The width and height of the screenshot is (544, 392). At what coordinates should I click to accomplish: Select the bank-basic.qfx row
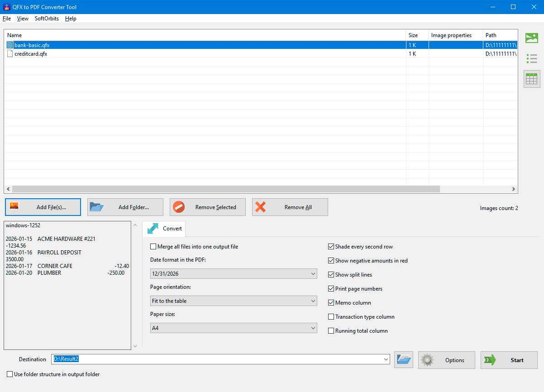click(x=261, y=45)
